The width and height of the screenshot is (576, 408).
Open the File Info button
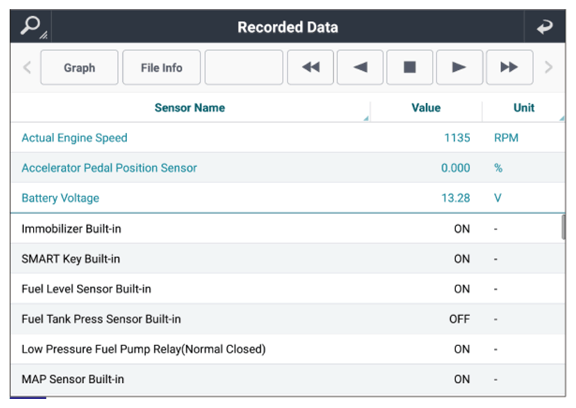[x=162, y=68]
